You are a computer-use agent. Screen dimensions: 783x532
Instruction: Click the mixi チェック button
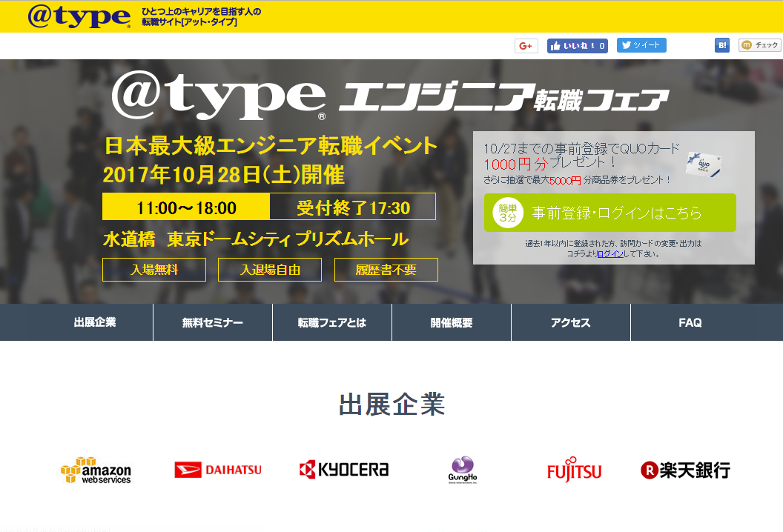click(x=760, y=45)
